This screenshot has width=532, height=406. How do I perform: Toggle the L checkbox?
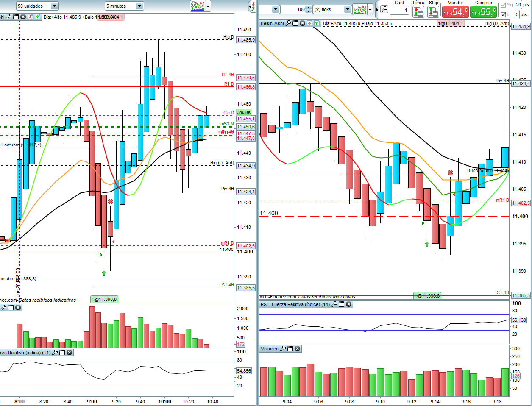click(x=503, y=14)
